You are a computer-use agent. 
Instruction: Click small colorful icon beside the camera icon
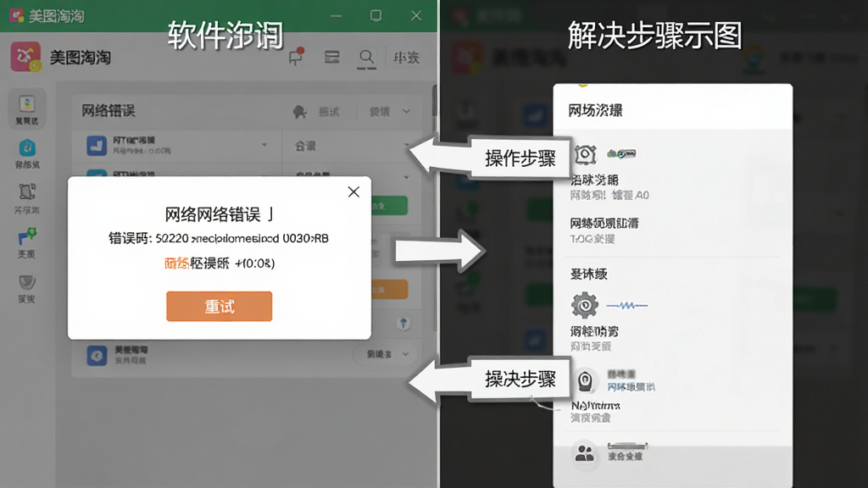[x=621, y=153]
